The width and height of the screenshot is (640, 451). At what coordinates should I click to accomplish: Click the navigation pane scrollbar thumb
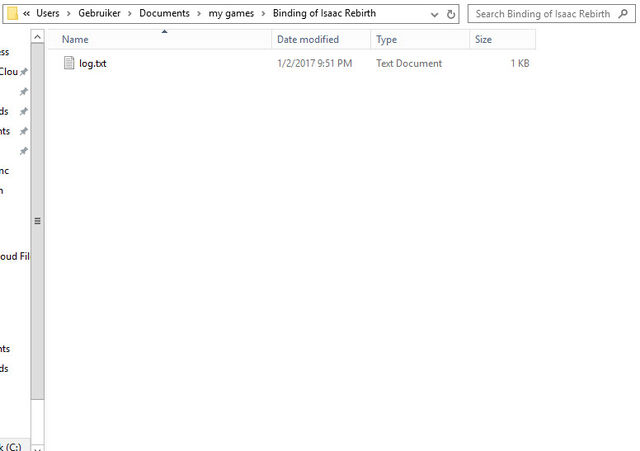[38, 221]
